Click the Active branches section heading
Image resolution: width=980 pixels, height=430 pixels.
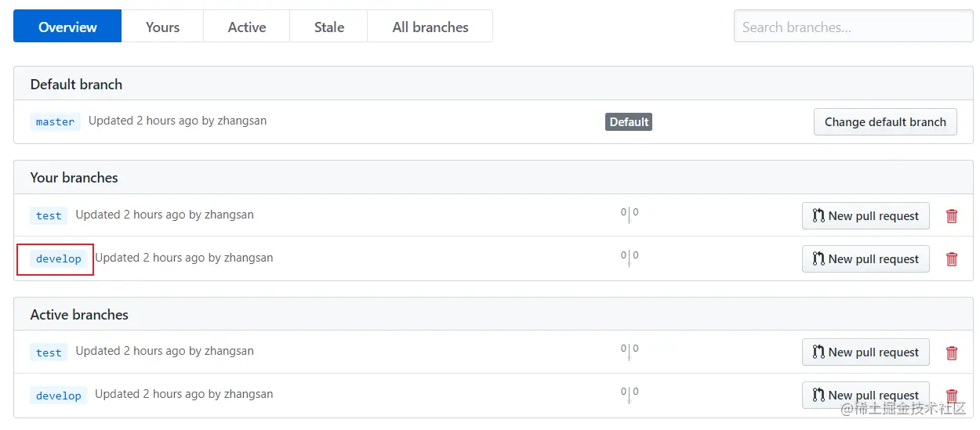point(79,315)
